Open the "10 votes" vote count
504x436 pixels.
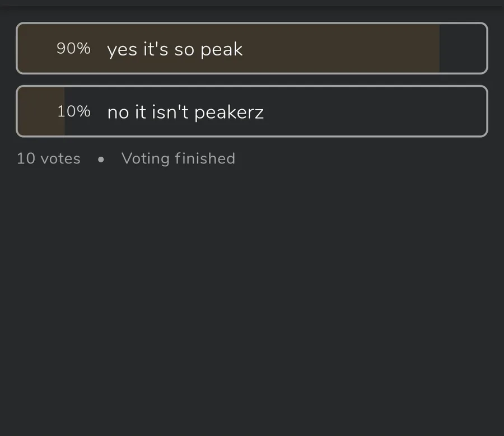[49, 158]
